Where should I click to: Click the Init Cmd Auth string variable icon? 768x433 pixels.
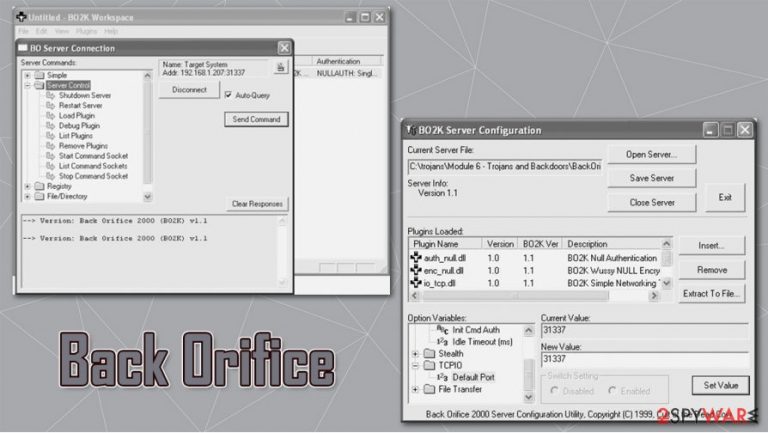[442, 330]
